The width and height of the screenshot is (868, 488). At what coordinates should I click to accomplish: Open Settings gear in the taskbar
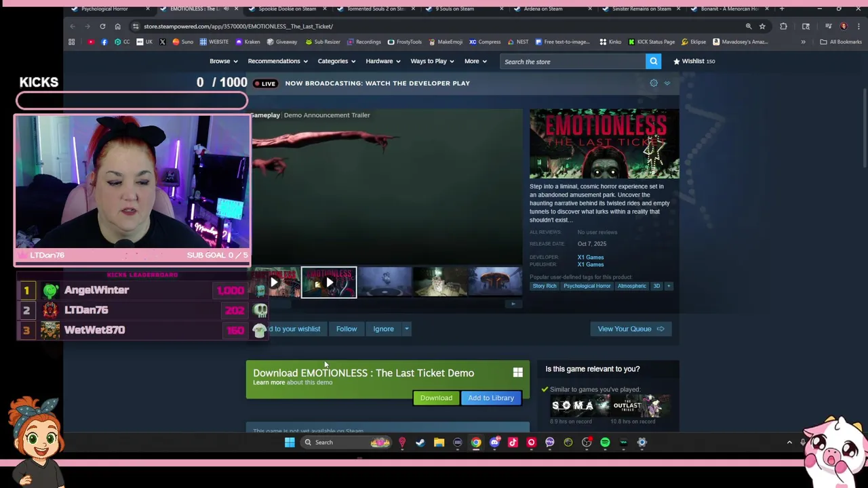pyautogui.click(x=642, y=443)
